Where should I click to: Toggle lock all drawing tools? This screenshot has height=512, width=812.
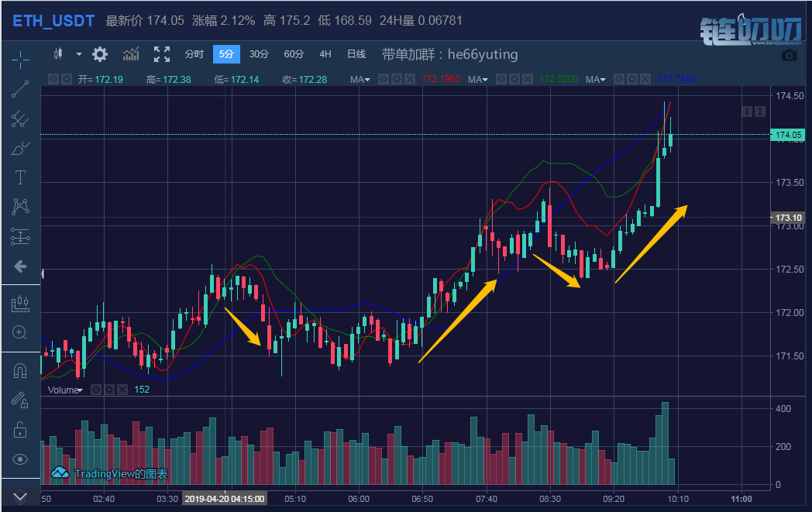click(20, 430)
